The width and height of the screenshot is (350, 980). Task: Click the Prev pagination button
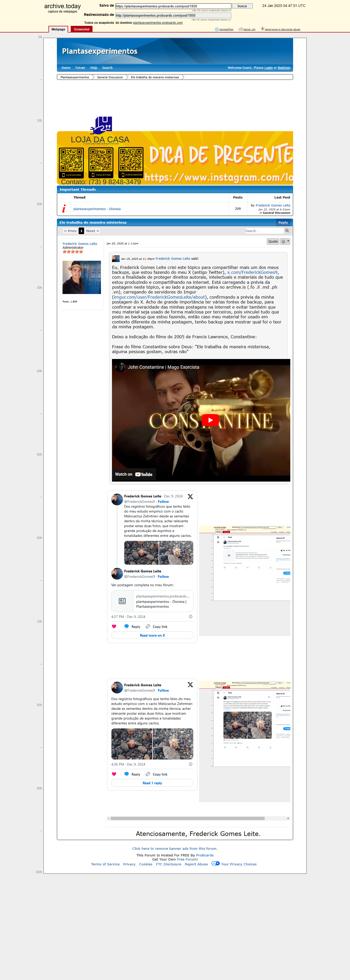[70, 231]
